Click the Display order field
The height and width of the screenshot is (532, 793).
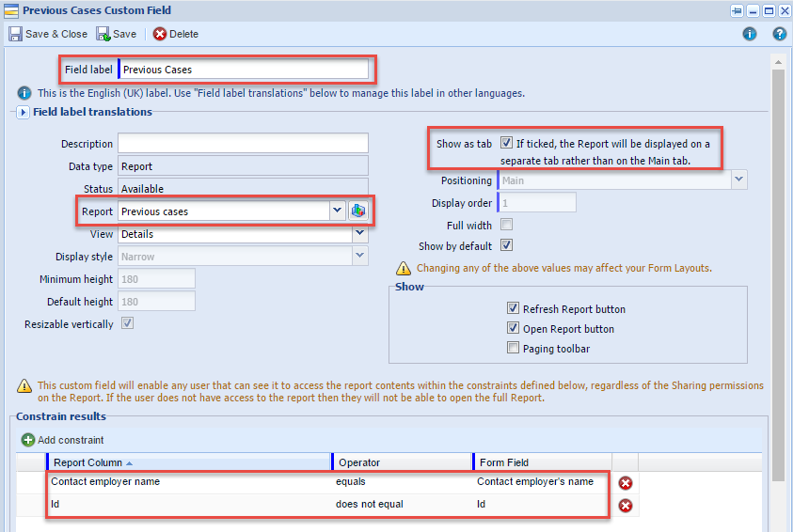[537, 203]
